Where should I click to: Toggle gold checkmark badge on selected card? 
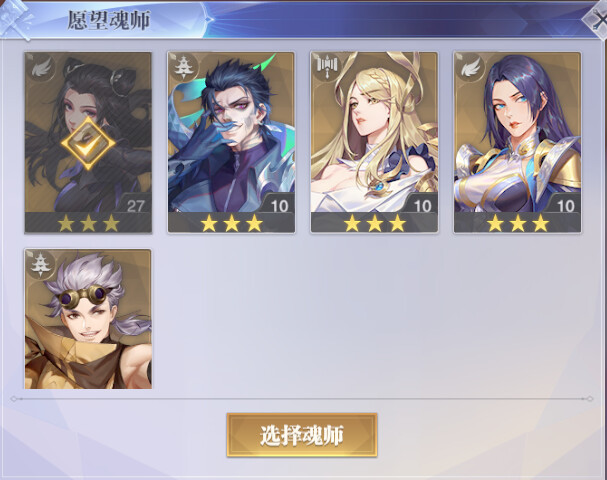click(88, 143)
